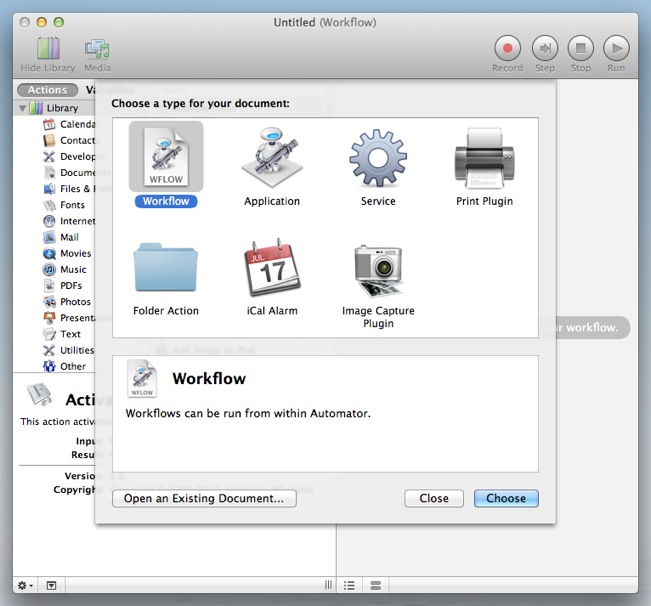The image size is (651, 606).
Task: Open the Developer library category
Action: [x=69, y=156]
